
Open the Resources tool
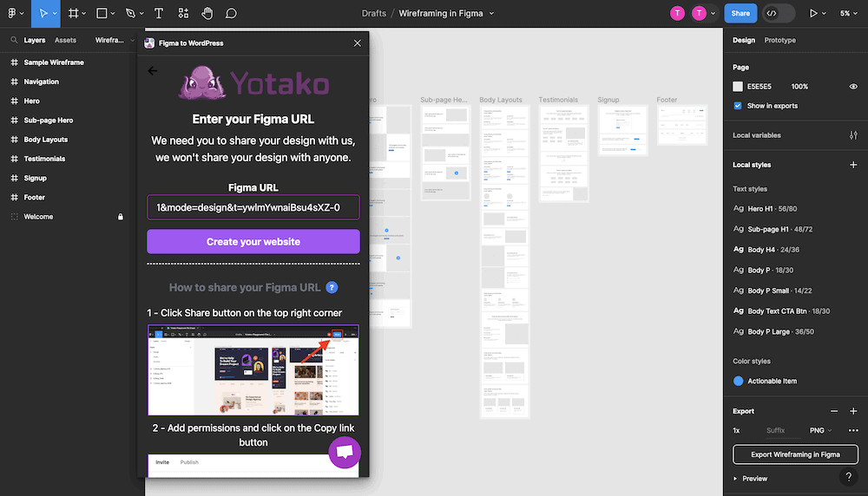(x=183, y=13)
